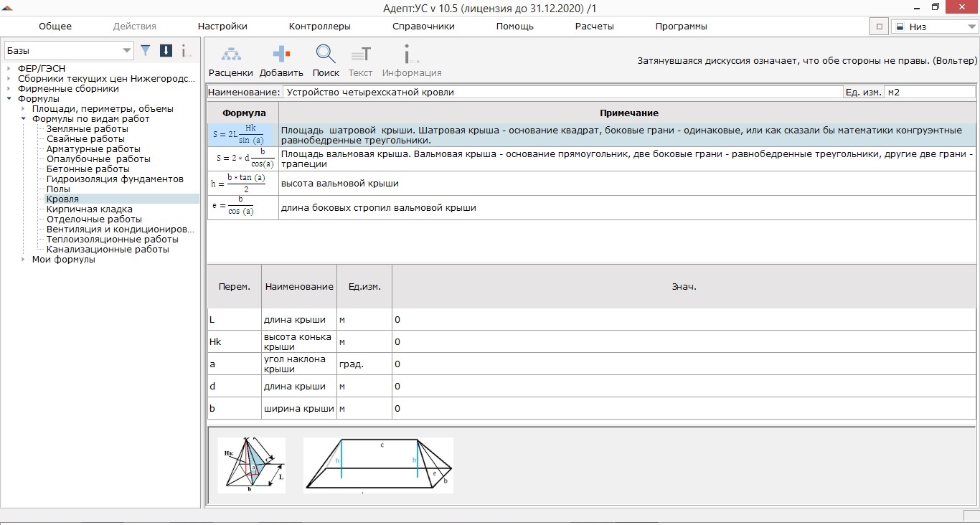Click value cell for angle a
The width and height of the screenshot is (980, 525).
click(x=684, y=364)
